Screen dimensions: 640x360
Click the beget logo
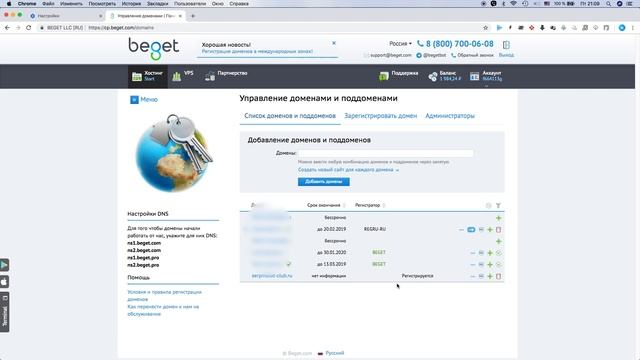(153, 49)
